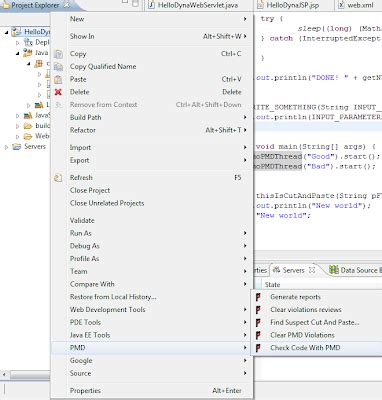Image resolution: width=382 pixels, height=400 pixels.
Task: Open the Team submenu
Action: [x=152, y=271]
